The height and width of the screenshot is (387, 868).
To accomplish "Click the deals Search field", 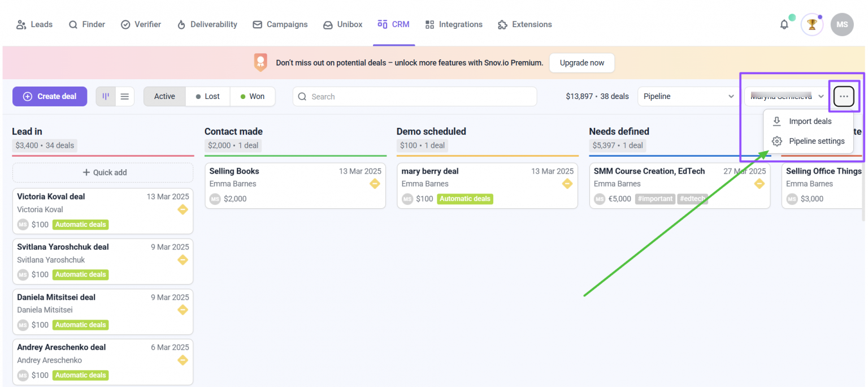I will click(415, 97).
